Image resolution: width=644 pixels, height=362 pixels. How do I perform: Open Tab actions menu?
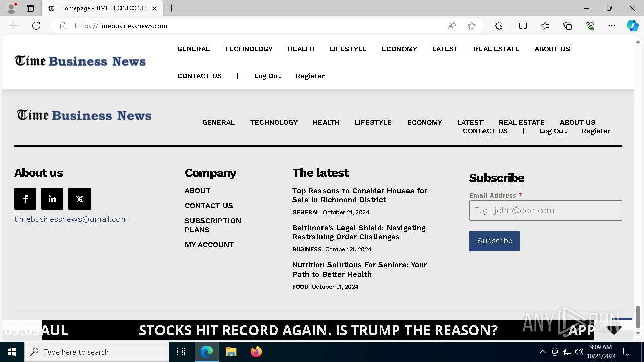pos(30,8)
